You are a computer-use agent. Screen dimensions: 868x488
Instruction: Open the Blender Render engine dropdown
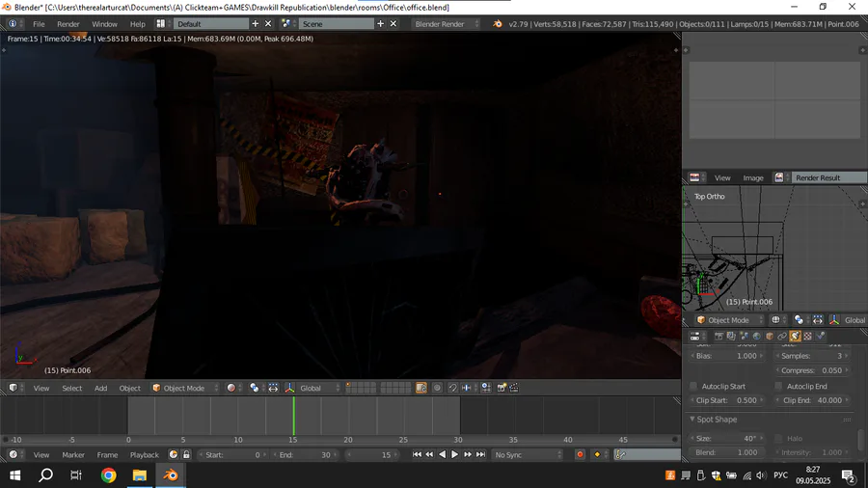point(447,24)
